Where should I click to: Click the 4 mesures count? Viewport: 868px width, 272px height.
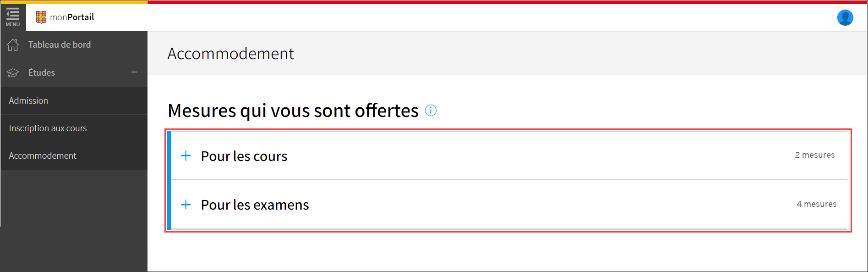point(816,204)
